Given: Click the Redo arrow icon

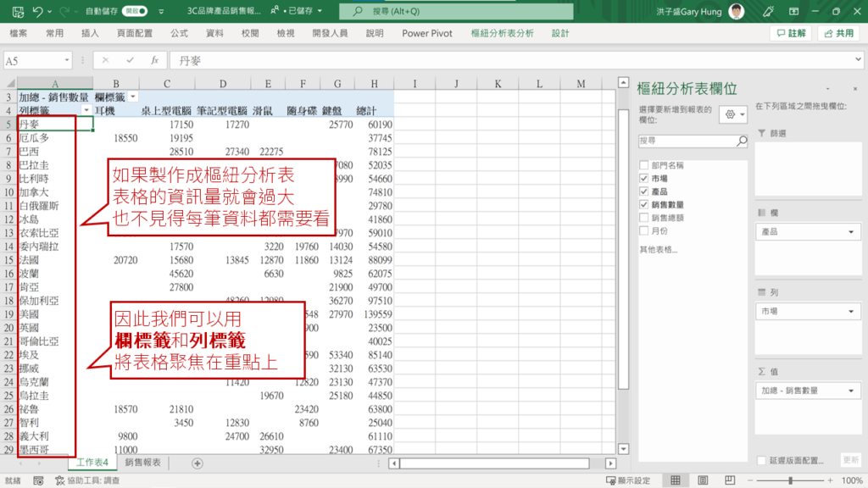Looking at the screenshot, I should pos(64,11).
